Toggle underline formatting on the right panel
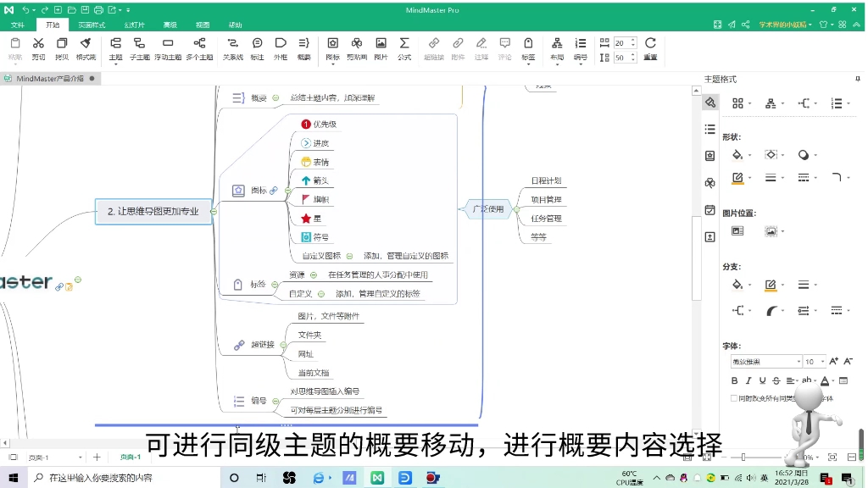This screenshot has width=868, height=488. tap(762, 380)
